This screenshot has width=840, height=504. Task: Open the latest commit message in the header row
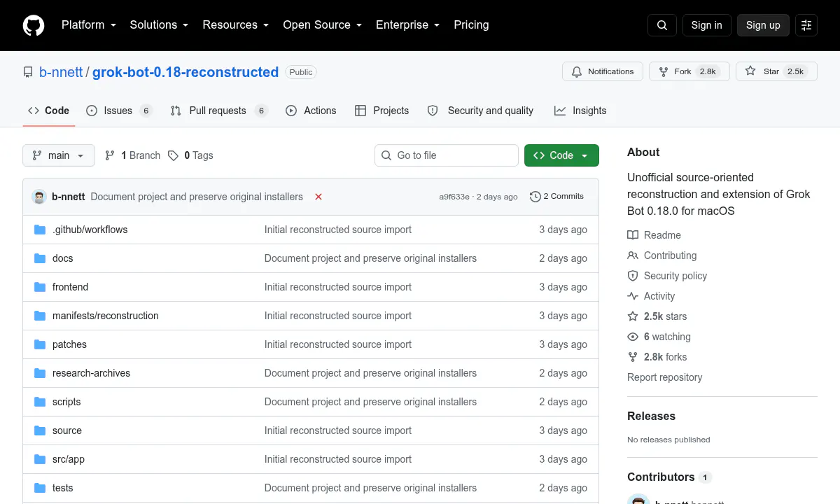tap(197, 197)
